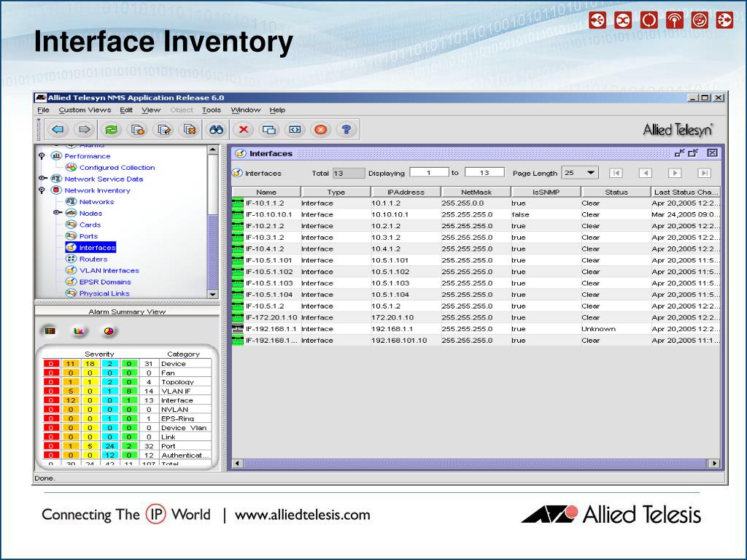Select Physical Links in the tree

[104, 293]
